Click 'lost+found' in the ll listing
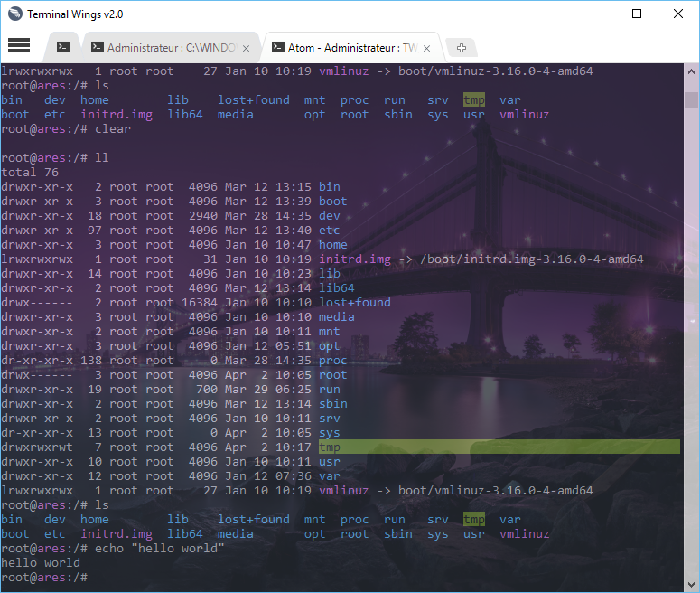 pos(355,303)
